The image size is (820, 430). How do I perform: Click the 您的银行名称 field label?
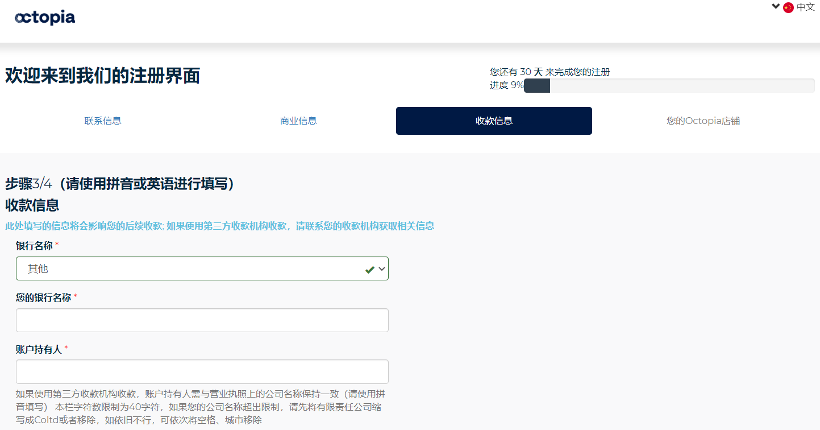(43, 297)
